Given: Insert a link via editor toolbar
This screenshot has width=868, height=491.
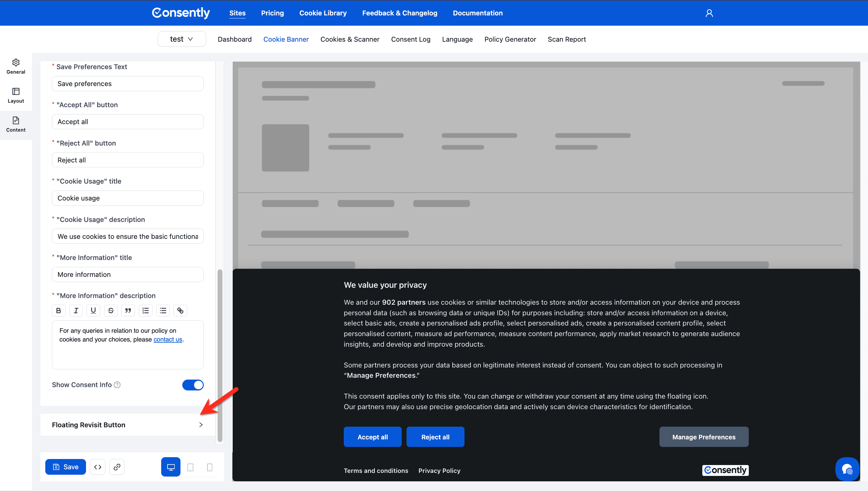Looking at the screenshot, I should (x=180, y=310).
